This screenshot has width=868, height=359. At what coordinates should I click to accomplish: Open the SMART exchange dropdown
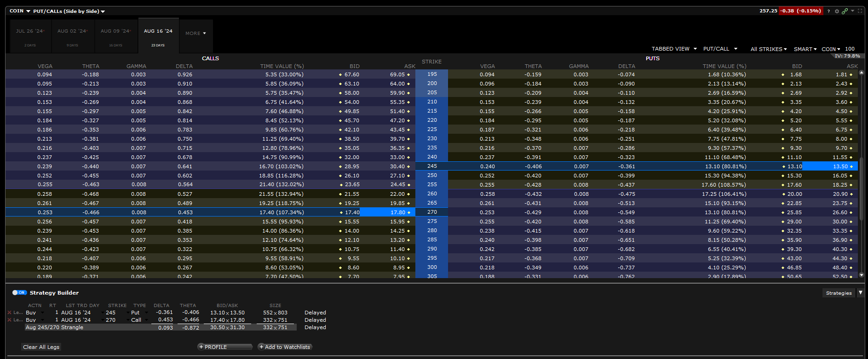point(805,49)
